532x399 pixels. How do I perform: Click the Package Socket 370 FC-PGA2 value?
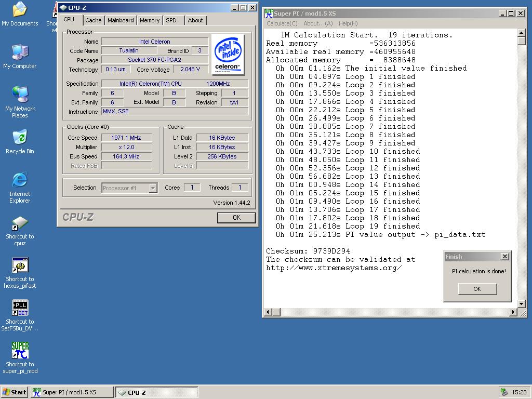[155, 60]
